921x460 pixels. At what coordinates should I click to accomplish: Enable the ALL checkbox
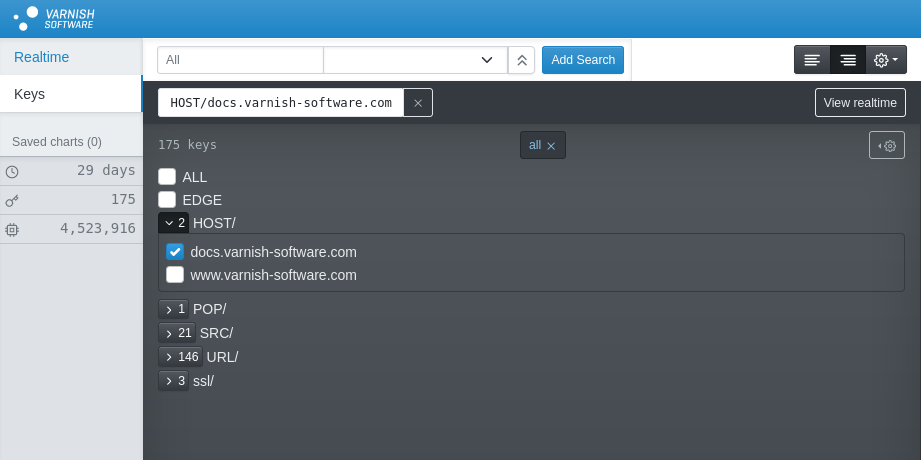coord(167,177)
